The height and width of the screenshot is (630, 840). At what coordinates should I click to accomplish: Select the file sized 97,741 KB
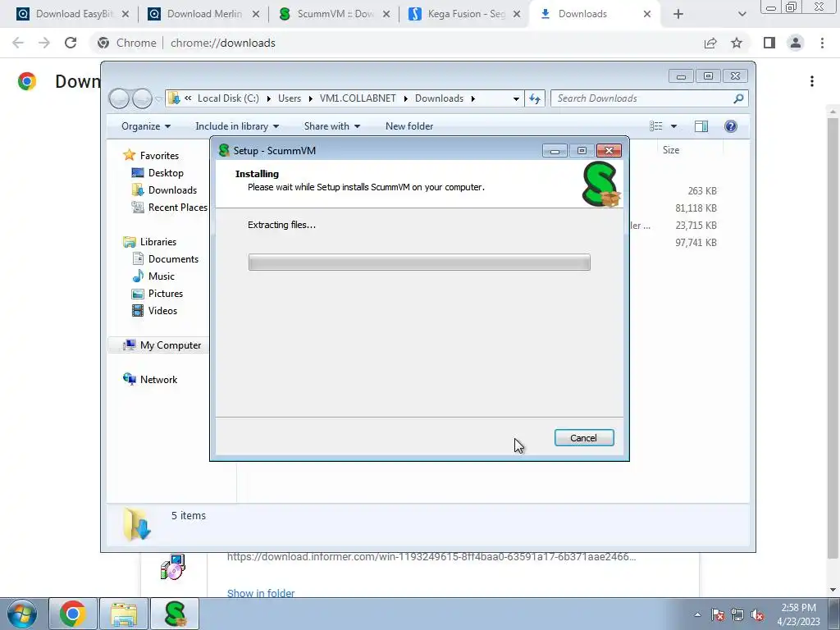tap(696, 242)
